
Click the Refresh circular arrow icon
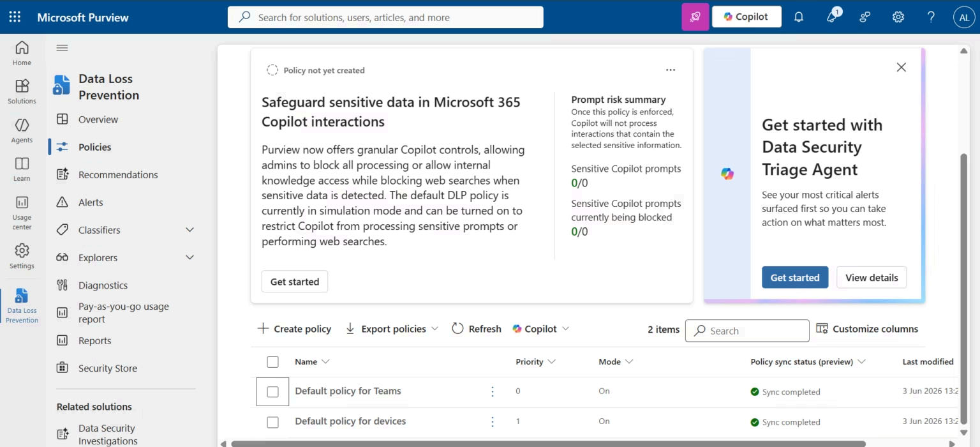click(x=457, y=329)
